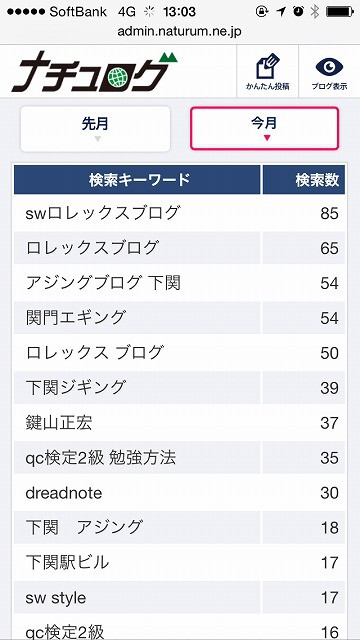Select the 今月 tab
This screenshot has width=360, height=640.
pyautogui.click(x=264, y=128)
